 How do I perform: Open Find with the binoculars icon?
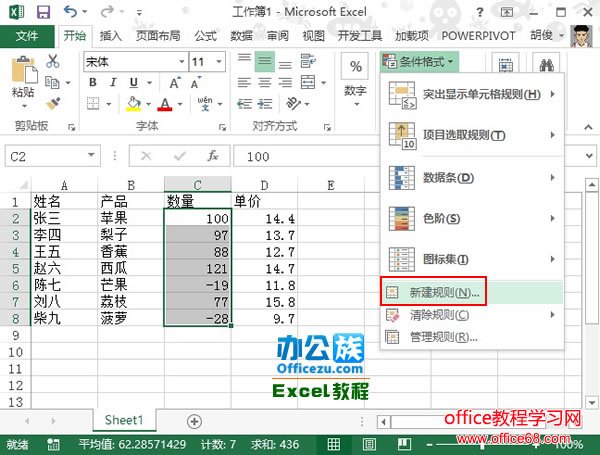(546, 65)
